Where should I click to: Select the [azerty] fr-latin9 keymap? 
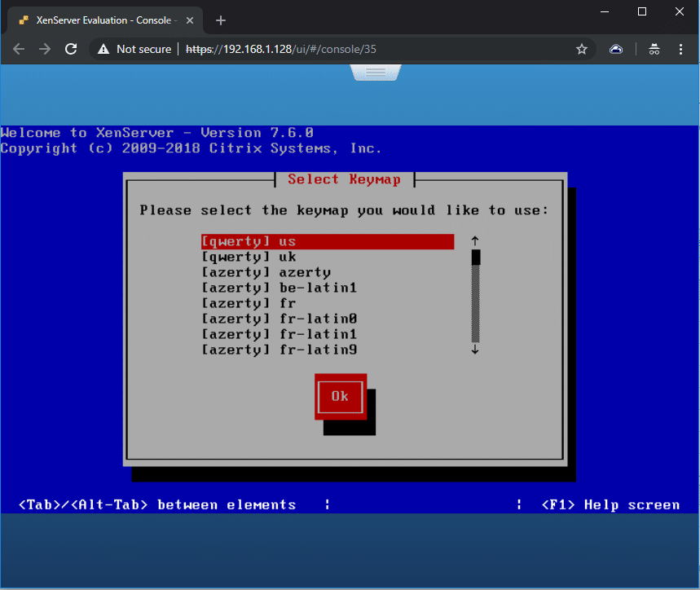[328, 350]
